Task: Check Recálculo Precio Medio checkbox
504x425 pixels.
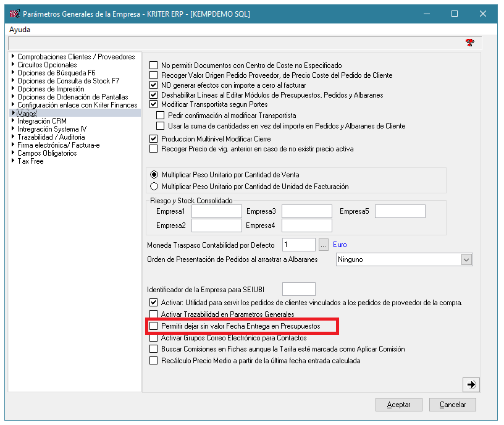Action: [x=154, y=361]
